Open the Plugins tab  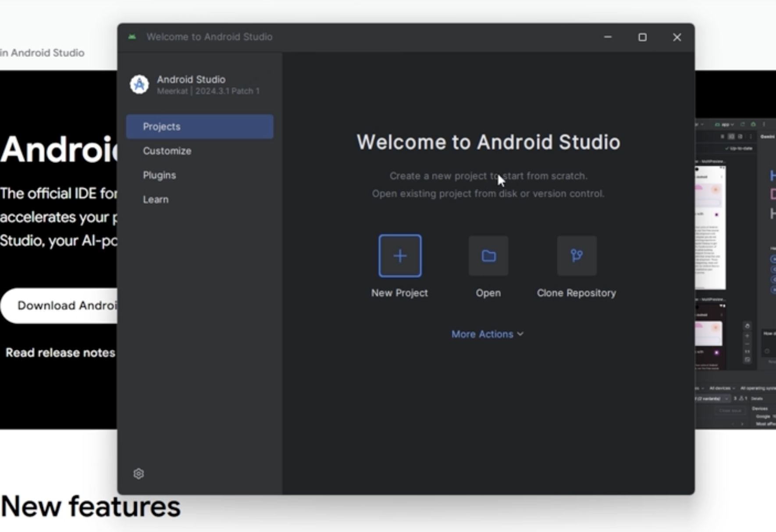pos(200,175)
